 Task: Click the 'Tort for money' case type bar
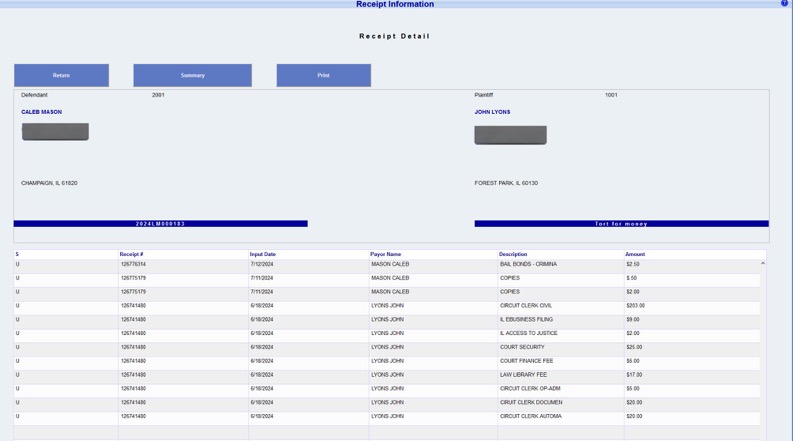pyautogui.click(x=622, y=224)
